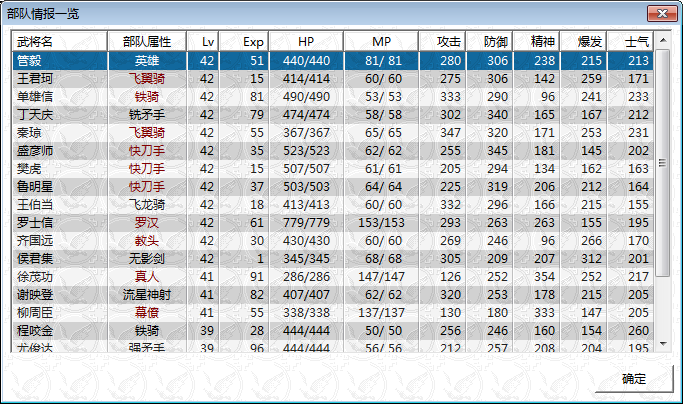Click MP value 137/137
Image resolution: width=683 pixels, height=404 pixels.
382,312
